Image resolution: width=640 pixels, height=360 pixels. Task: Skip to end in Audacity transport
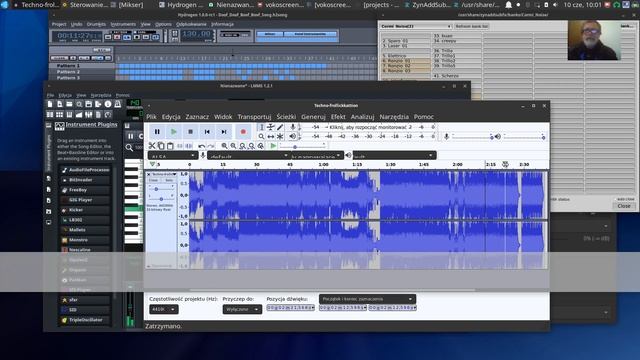224,132
